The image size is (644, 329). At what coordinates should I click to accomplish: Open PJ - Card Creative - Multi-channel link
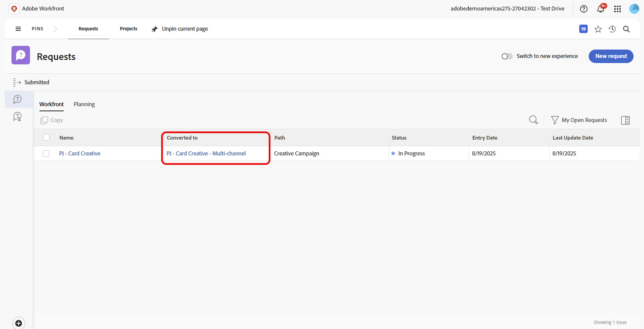pos(206,154)
